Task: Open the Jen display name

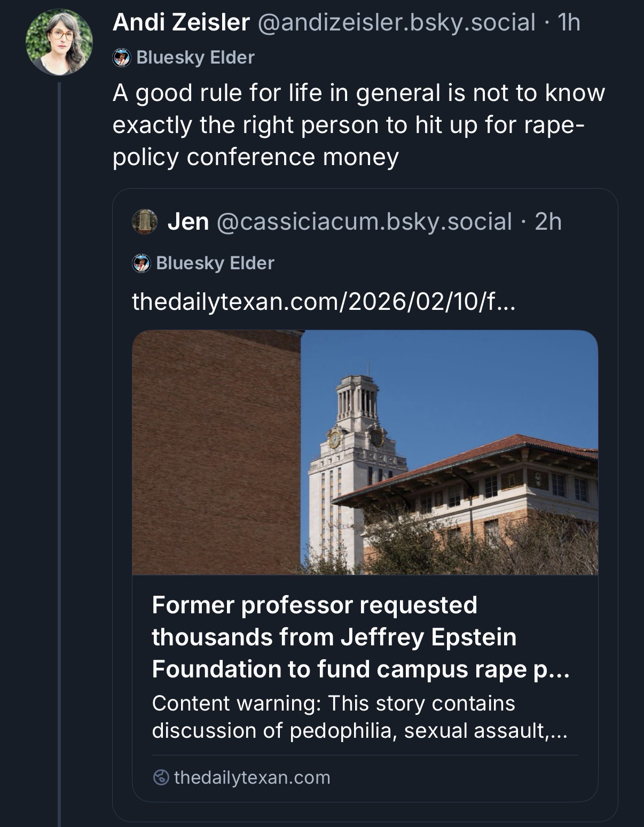Action: pyautogui.click(x=188, y=221)
